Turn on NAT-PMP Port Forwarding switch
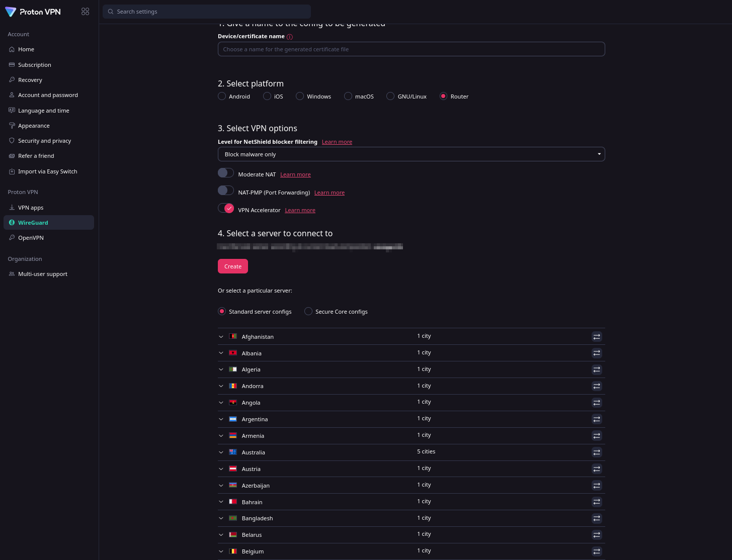Viewport: 732px width, 560px height. point(226,191)
